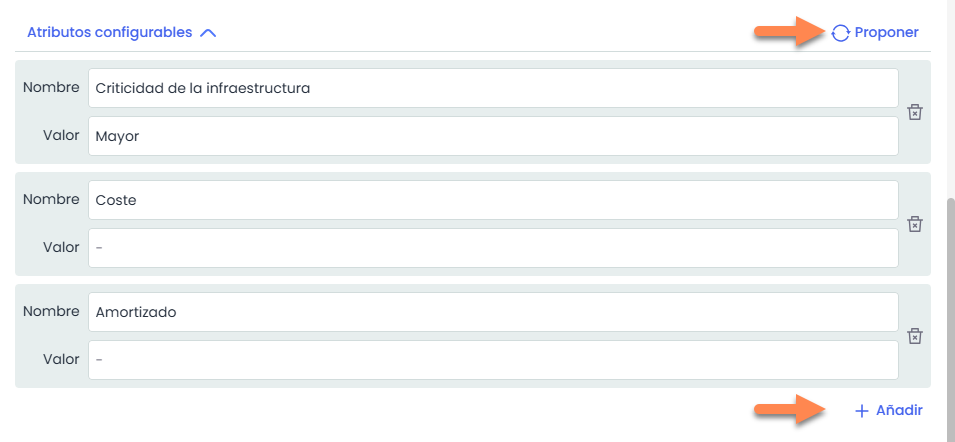Click the Nombre label beside Coste
Viewport: 955px width, 442px height.
pos(52,199)
